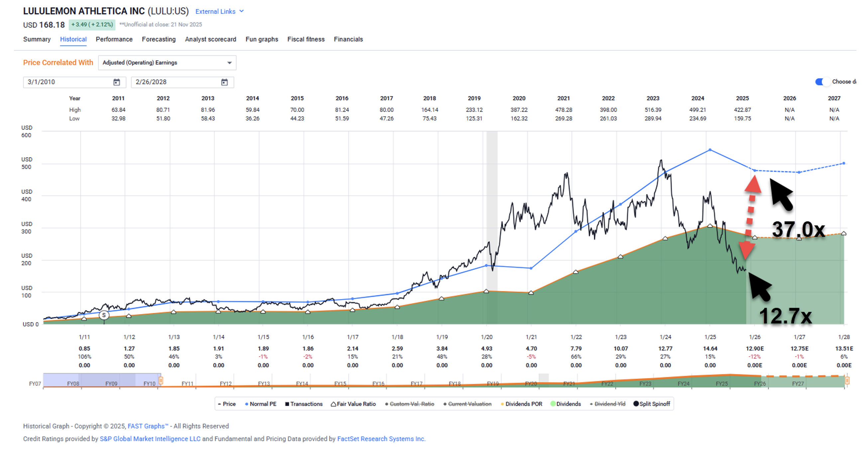Screen dimensions: 868x466
Task: Switch to the Forecasting tab
Action: coord(159,39)
